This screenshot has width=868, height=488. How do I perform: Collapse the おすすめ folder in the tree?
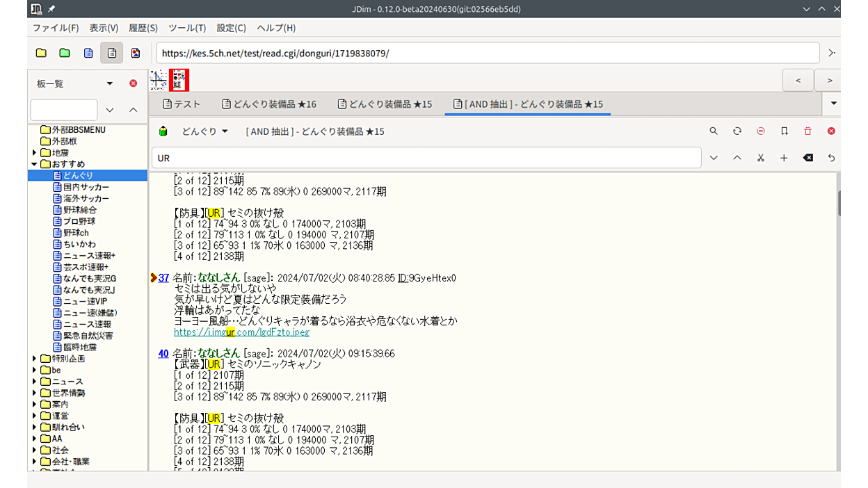tap(34, 164)
